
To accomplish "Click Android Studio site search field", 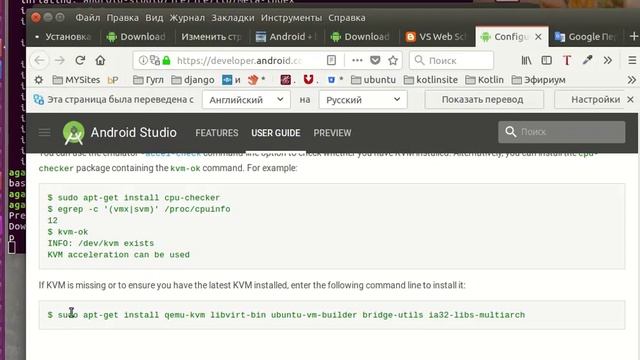I will [562, 132].
